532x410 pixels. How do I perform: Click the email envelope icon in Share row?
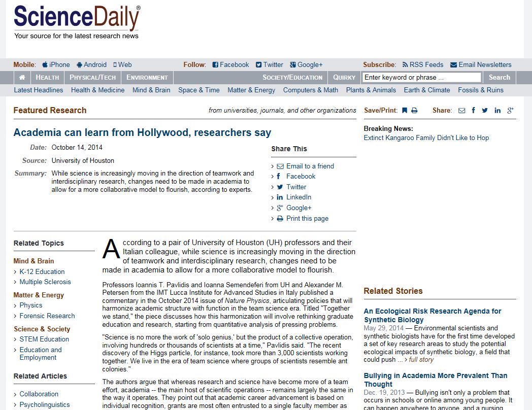point(462,111)
